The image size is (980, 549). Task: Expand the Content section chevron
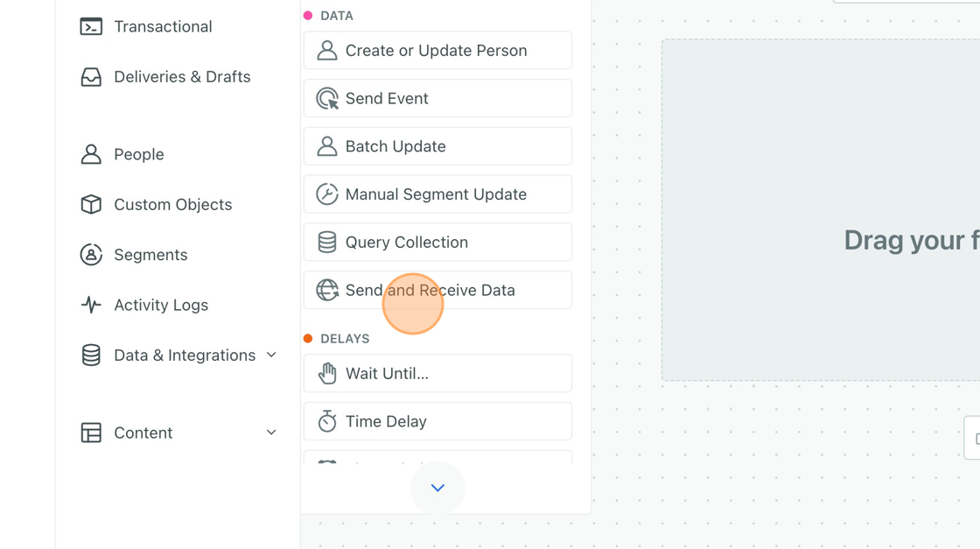271,432
